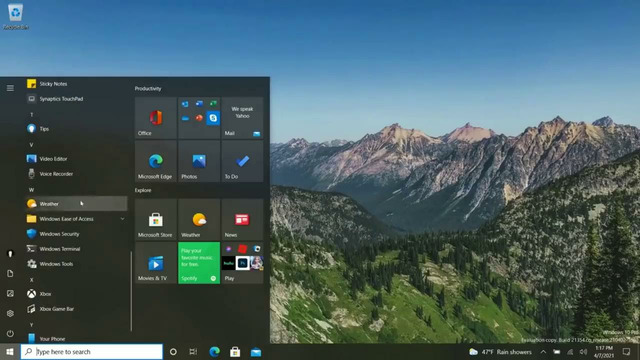Open the Recycle Bin desktop icon

(16, 16)
